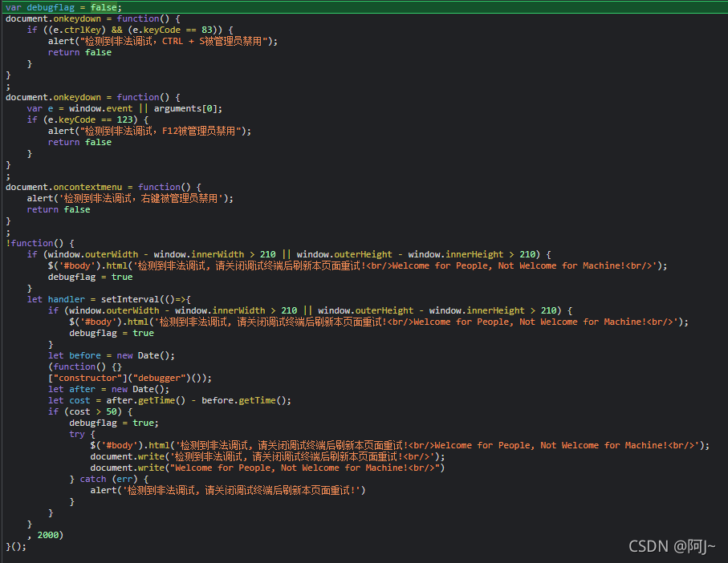Click the 'let handler = setInterval(()=>{' line
The width and height of the screenshot is (728, 563).
point(109,300)
